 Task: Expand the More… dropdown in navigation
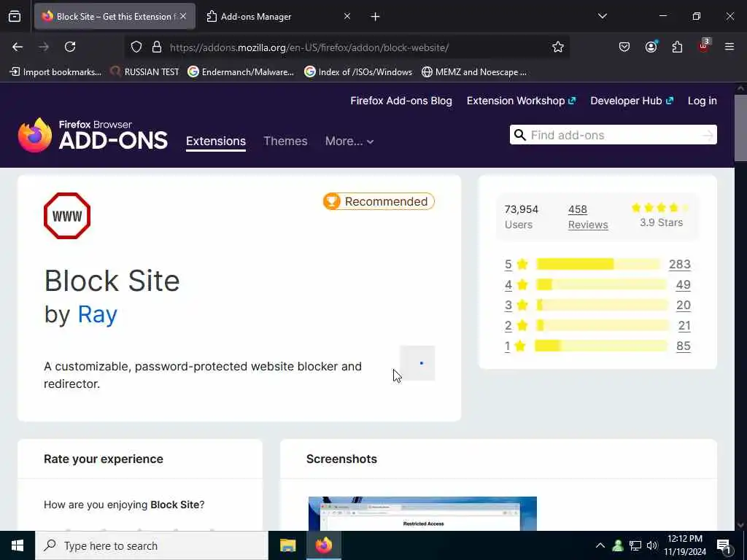click(x=349, y=141)
